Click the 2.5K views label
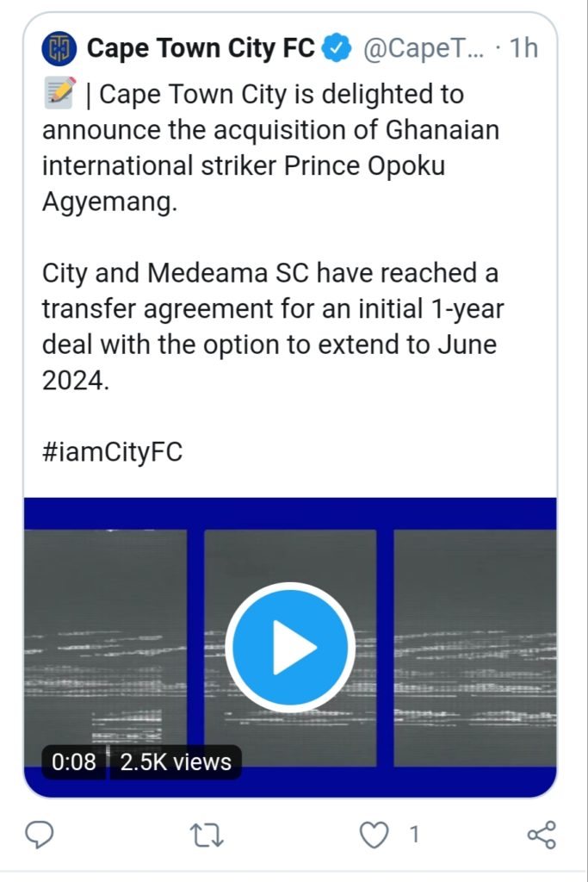 (176, 762)
